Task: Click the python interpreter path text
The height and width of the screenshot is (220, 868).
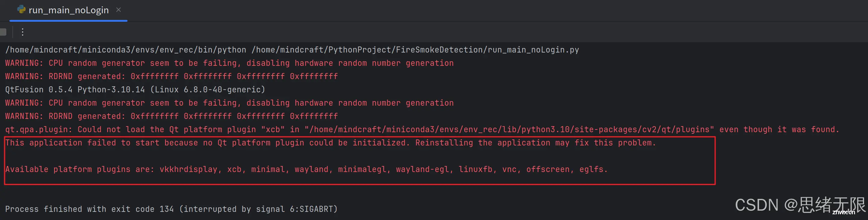Action: point(126,50)
